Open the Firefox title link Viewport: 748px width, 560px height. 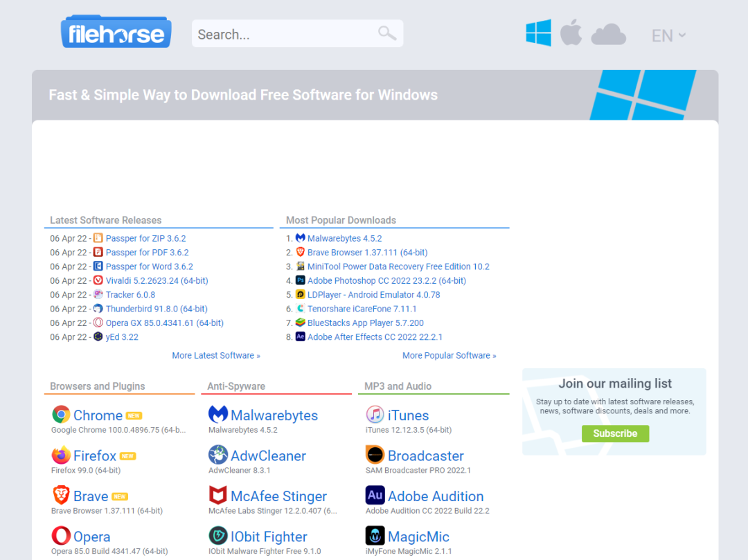tap(94, 455)
